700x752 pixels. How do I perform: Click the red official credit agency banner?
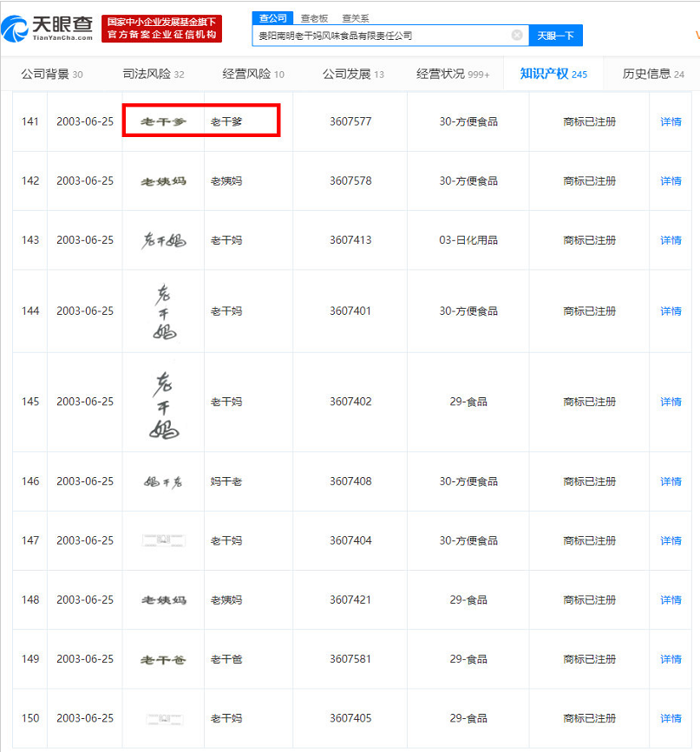[161, 29]
